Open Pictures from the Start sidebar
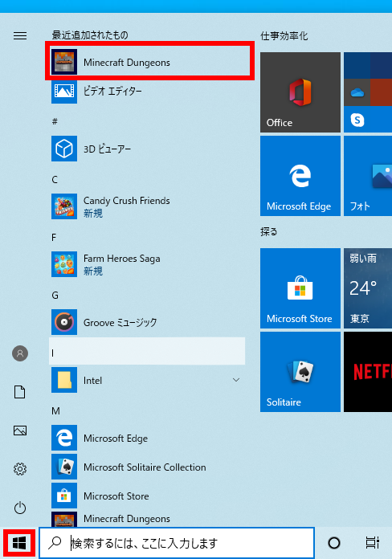The image size is (392, 559). 20,430
